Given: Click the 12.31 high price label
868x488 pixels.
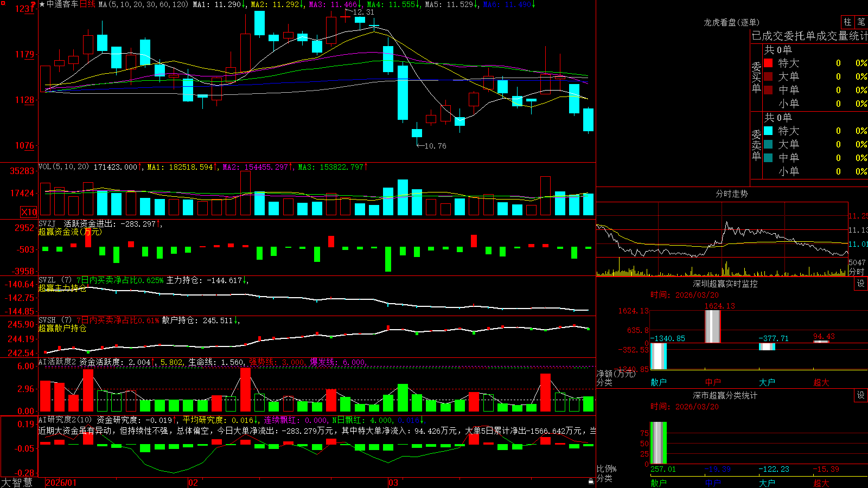Looking at the screenshot, I should click(x=363, y=12).
